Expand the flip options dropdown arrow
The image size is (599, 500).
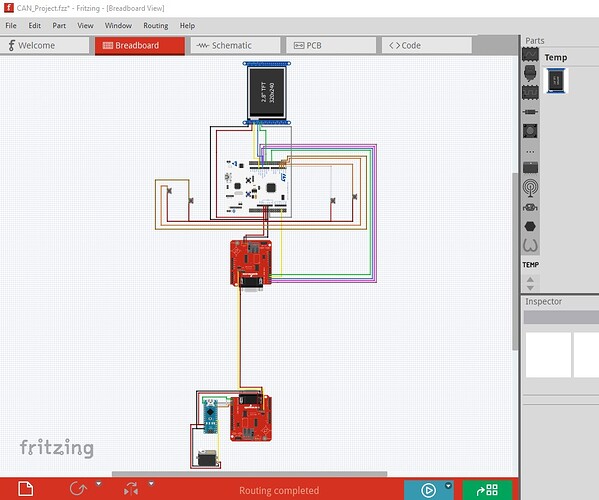pos(151,484)
